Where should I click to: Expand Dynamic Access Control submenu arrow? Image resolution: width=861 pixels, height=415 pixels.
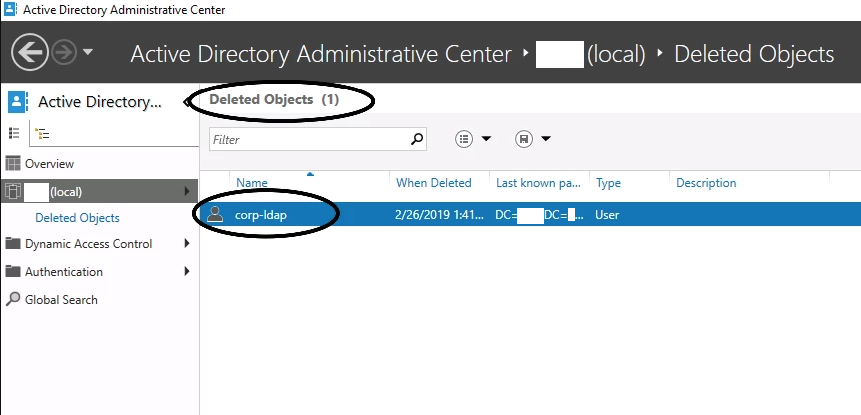click(x=187, y=243)
